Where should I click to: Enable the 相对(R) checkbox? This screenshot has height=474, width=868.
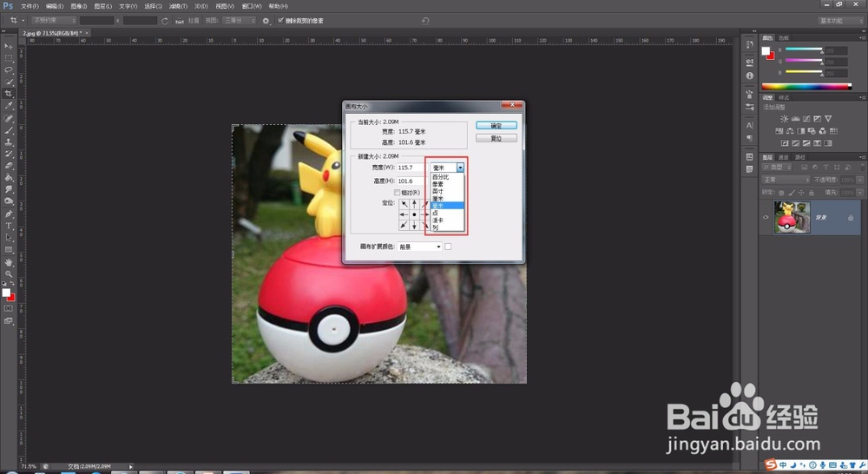click(397, 192)
